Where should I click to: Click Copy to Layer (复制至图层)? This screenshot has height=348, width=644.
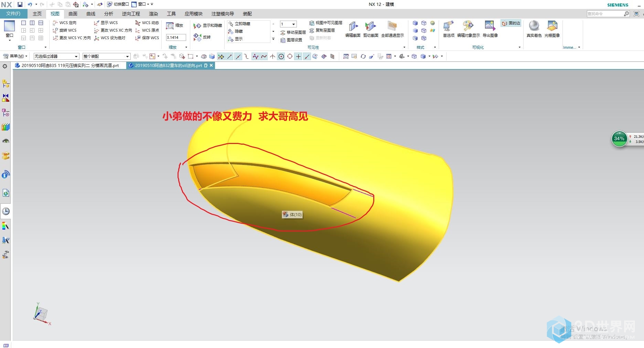point(322,30)
